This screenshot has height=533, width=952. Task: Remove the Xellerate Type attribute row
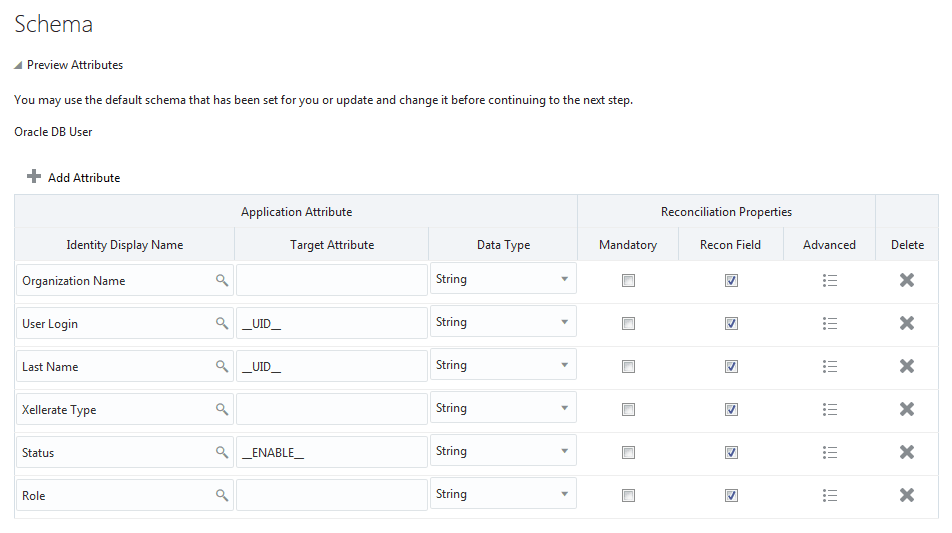907,409
